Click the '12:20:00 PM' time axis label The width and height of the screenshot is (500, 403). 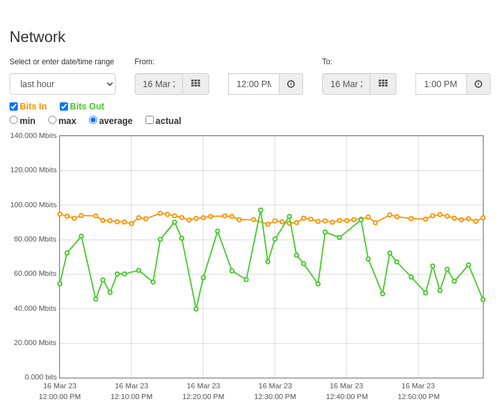(203, 397)
